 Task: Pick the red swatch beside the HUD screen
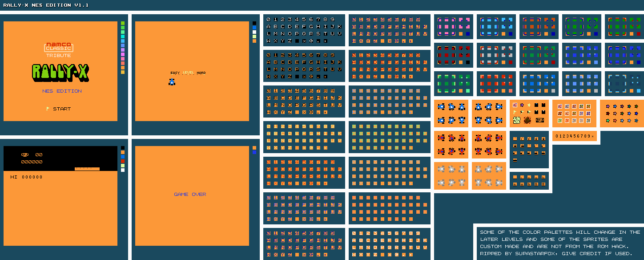[123, 161]
